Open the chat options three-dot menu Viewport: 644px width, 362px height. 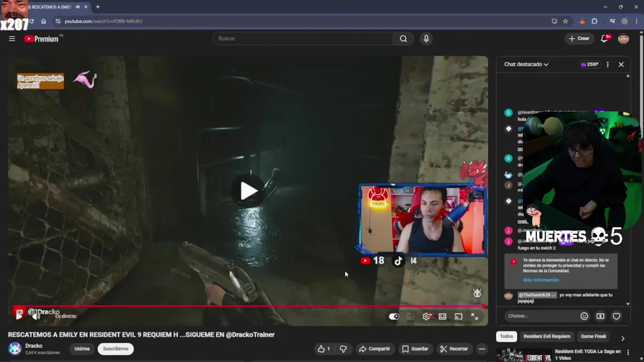click(x=608, y=64)
